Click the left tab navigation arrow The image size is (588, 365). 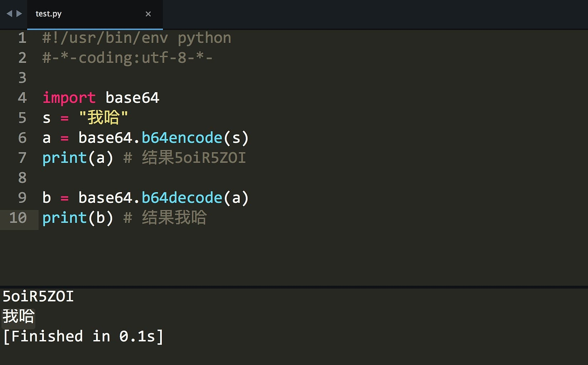click(9, 14)
